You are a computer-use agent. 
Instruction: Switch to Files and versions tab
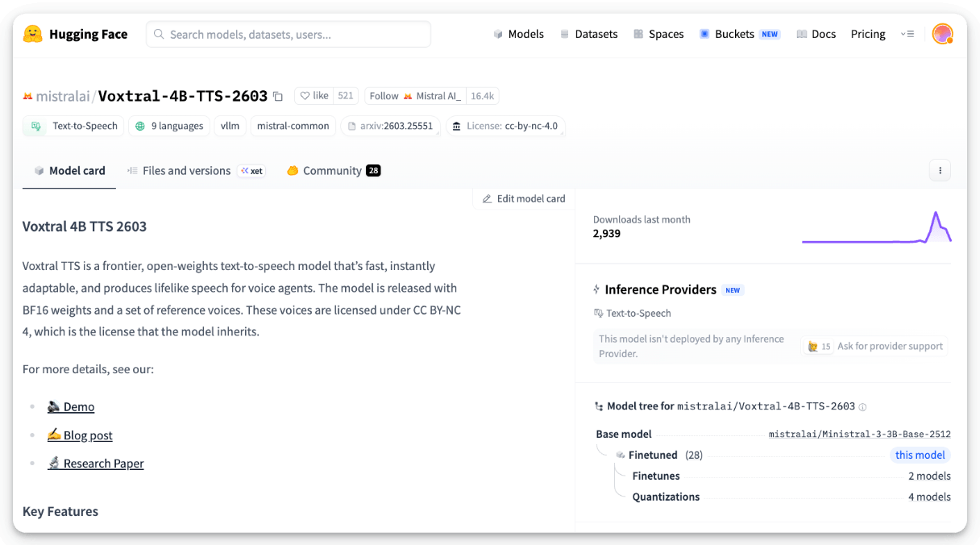pos(196,171)
